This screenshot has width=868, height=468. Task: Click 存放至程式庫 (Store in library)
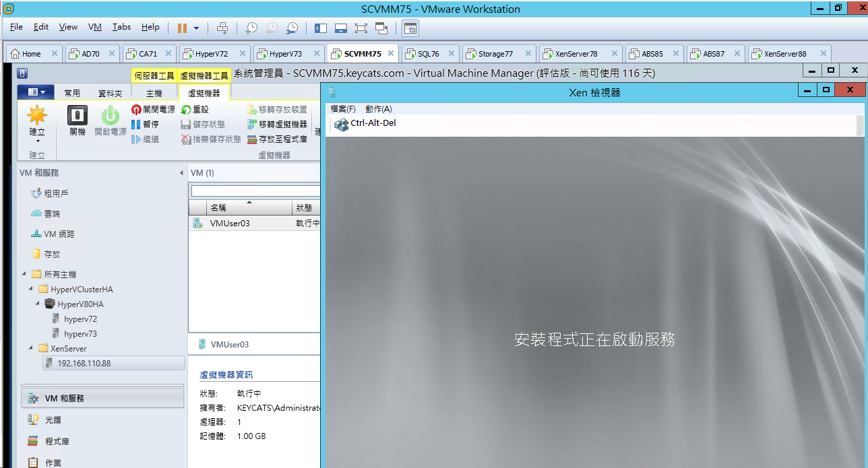pyautogui.click(x=277, y=139)
